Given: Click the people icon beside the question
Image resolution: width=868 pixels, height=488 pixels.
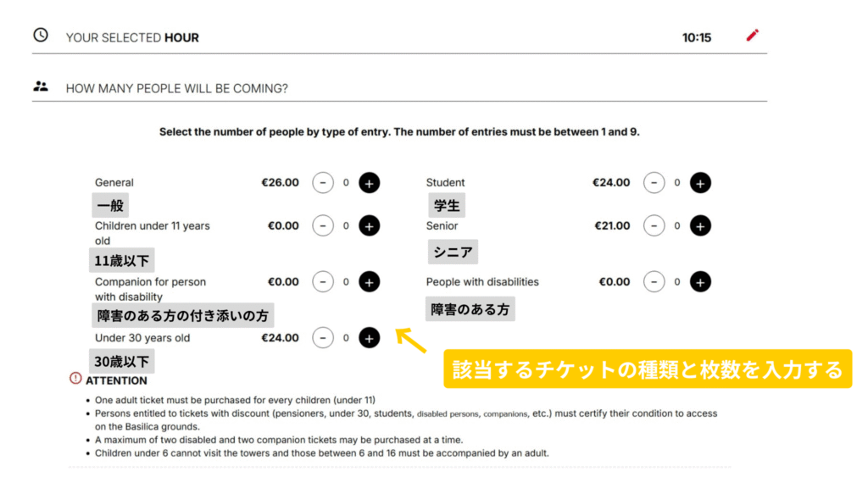Looking at the screenshot, I should [x=40, y=86].
